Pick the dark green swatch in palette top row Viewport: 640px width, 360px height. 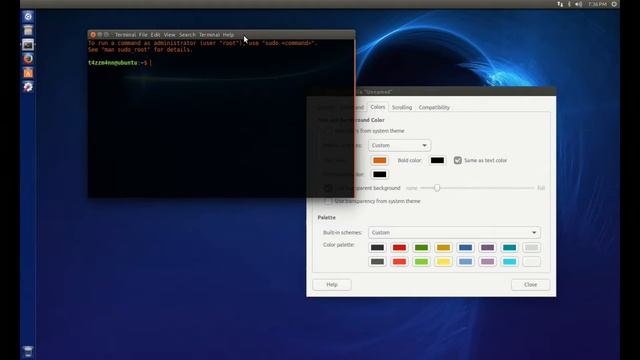pos(421,248)
